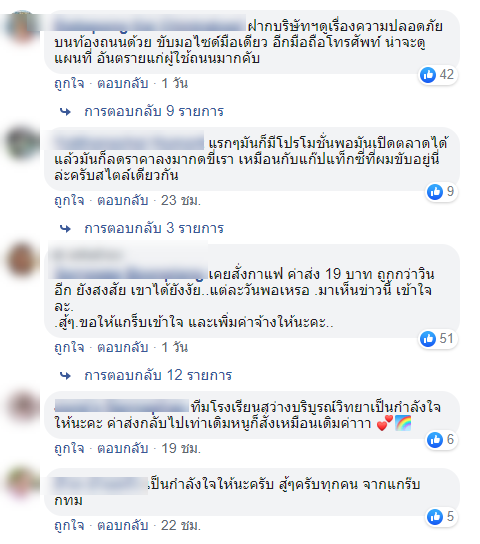
Task: Click the reply arrow icon beside 3 replies
Action: tap(65, 229)
